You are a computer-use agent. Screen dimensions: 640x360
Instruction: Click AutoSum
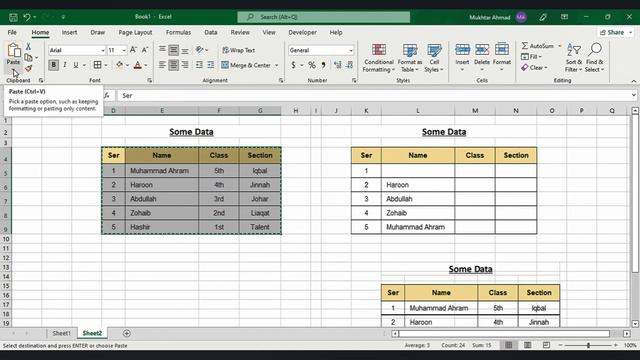click(538, 46)
